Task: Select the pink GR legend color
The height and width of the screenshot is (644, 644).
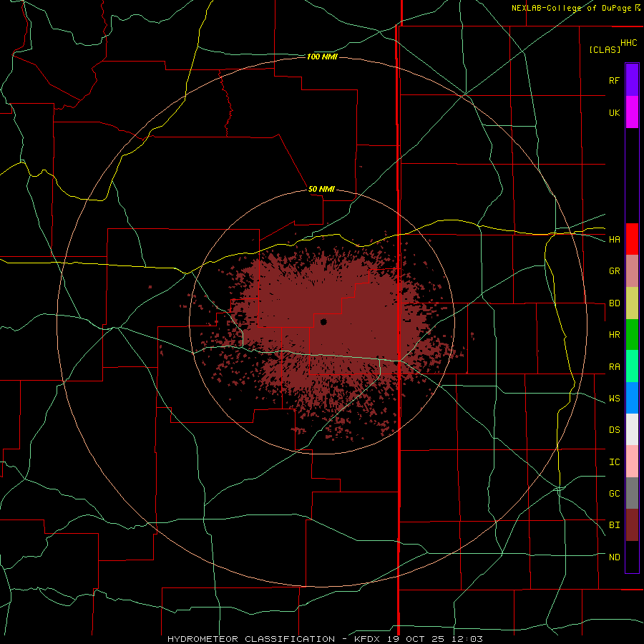Action: (632, 271)
